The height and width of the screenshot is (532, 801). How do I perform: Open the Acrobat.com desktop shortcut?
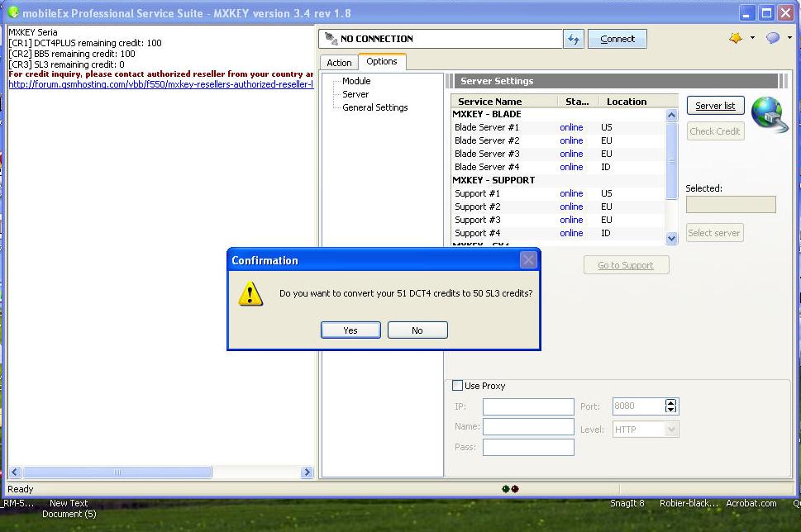(751, 503)
